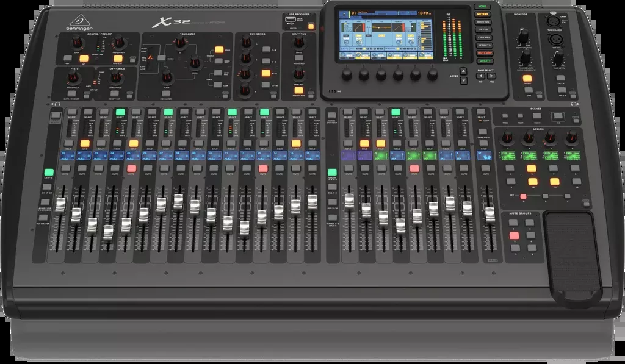Image resolution: width=625 pixels, height=364 pixels.
Task: Click the lit SELECT button on channel 04
Action: pyautogui.click(x=120, y=112)
